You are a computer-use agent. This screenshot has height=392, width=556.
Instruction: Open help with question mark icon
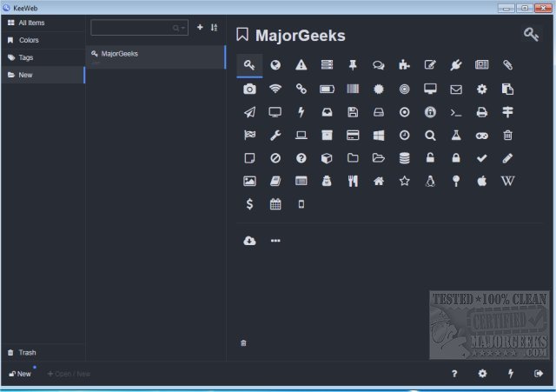pyautogui.click(x=454, y=373)
